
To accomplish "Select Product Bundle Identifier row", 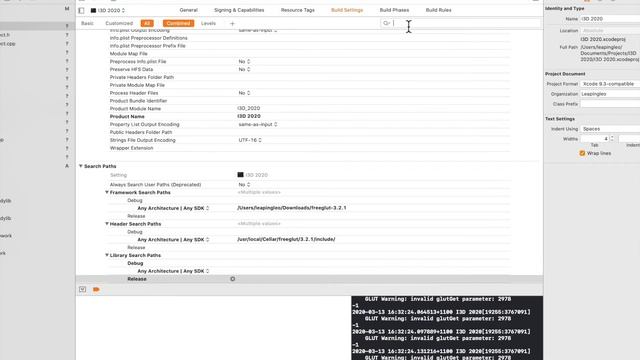I will coord(293,101).
